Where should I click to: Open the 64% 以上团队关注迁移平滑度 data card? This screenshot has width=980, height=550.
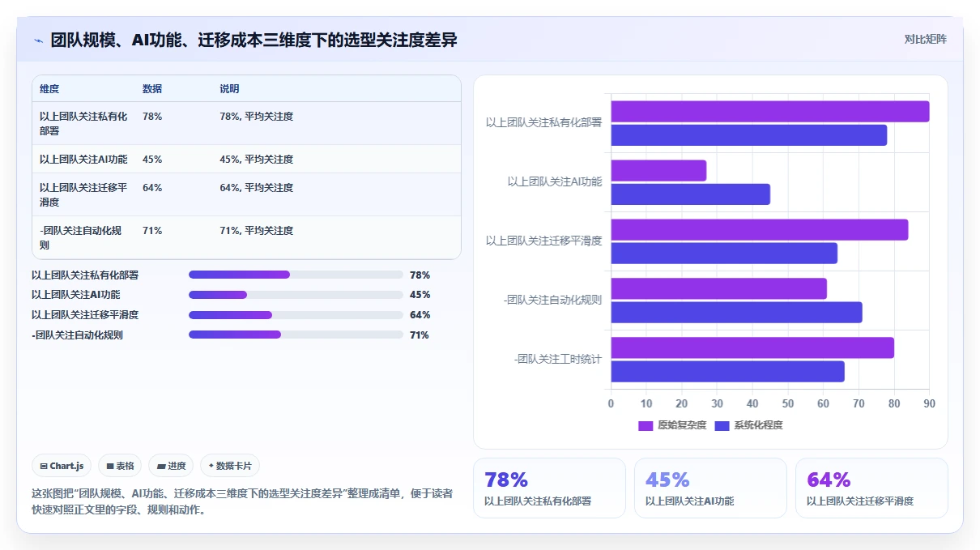coord(871,488)
